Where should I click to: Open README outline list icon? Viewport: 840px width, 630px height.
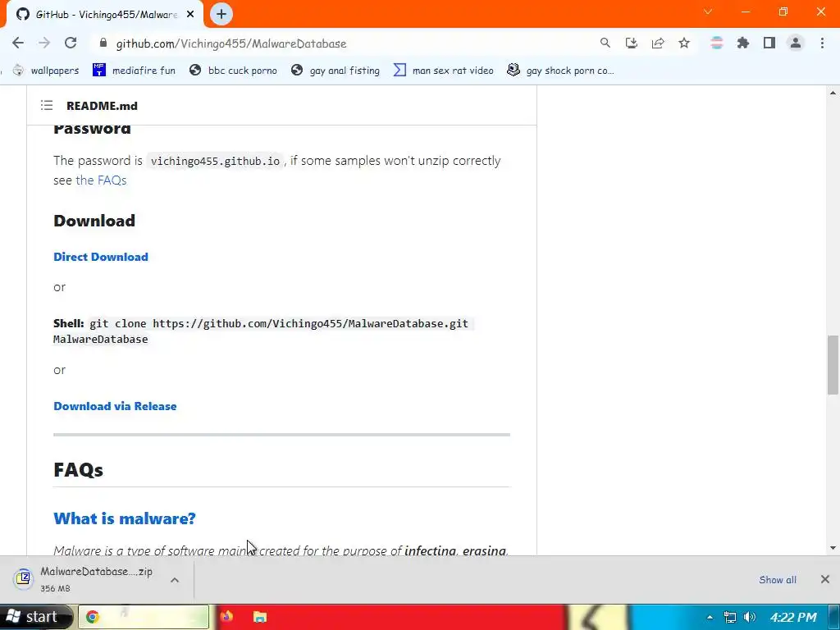tap(47, 106)
